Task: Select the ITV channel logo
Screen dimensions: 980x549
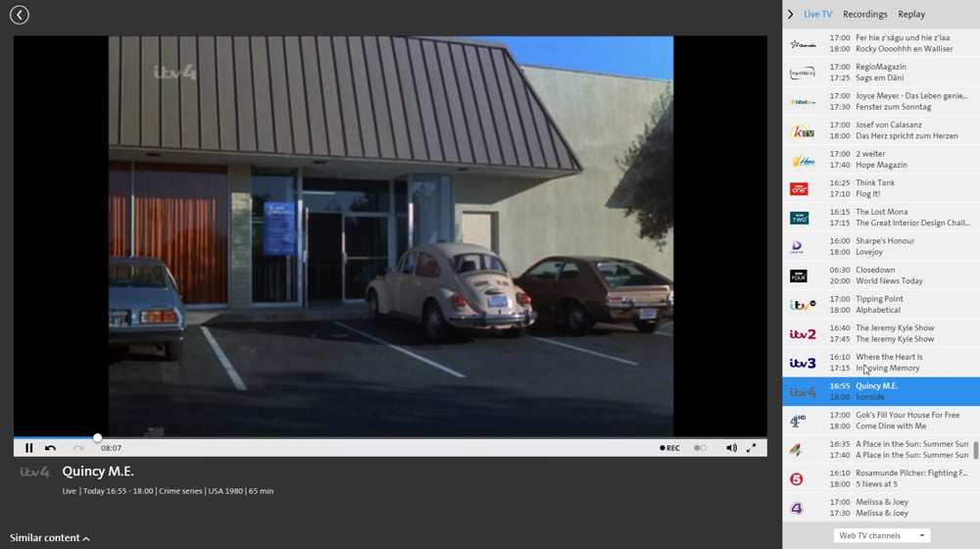Action: (803, 305)
